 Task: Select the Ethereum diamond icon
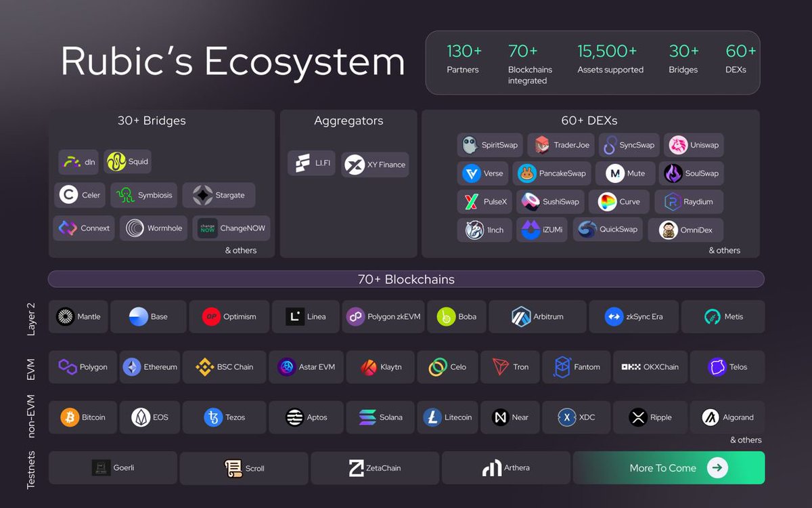click(x=132, y=367)
